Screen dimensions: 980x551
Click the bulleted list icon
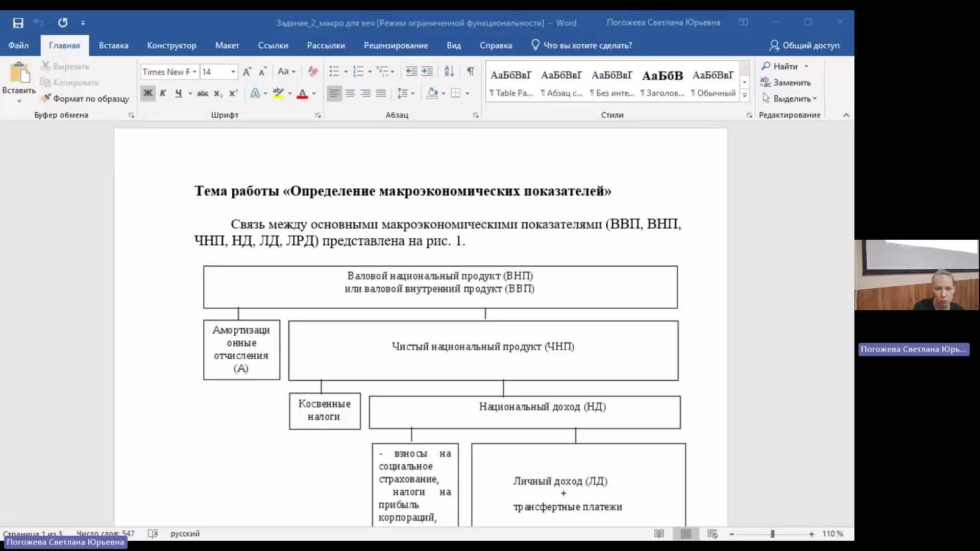point(334,71)
